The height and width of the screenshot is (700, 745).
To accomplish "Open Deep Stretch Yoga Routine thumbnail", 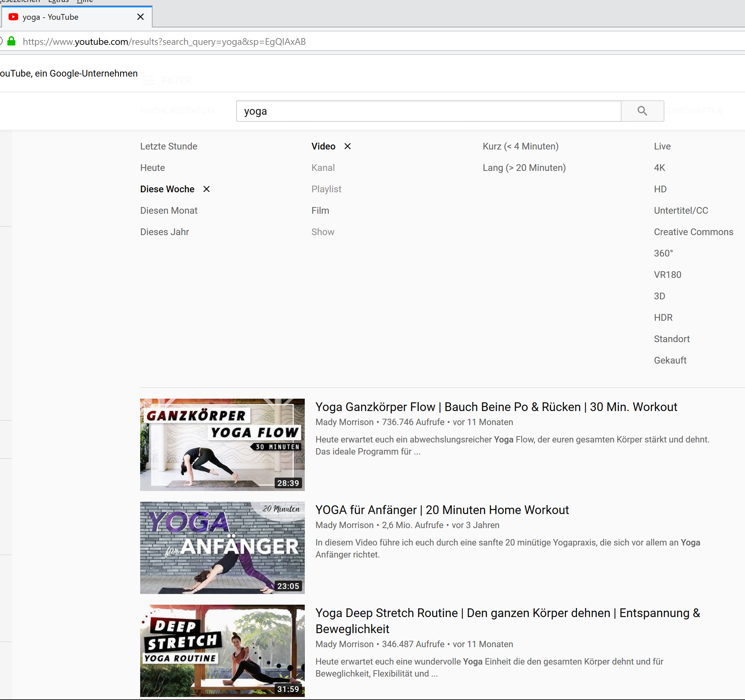I will pyautogui.click(x=222, y=650).
